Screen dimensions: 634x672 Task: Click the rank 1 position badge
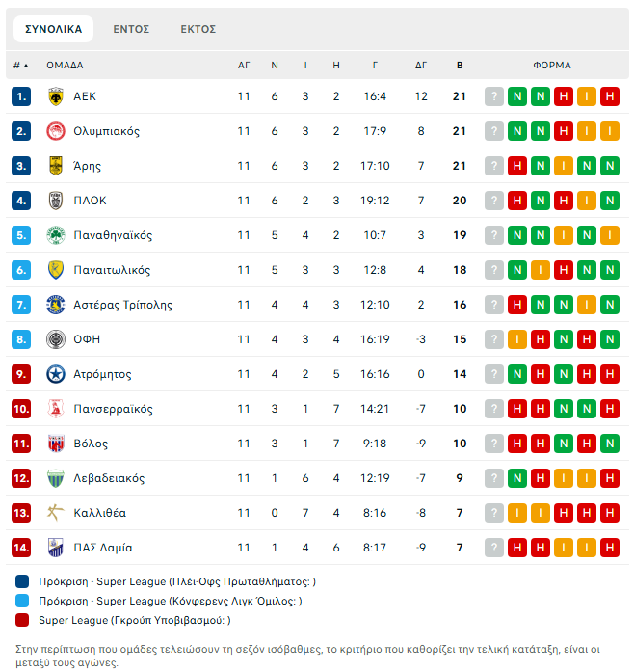22,96
